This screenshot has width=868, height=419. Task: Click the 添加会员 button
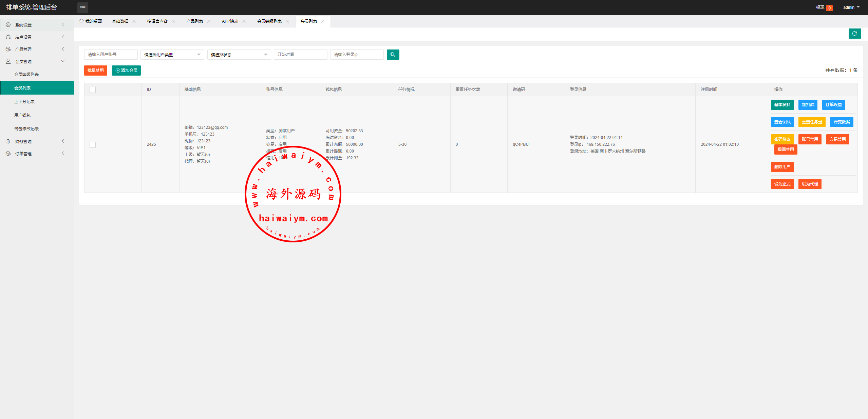126,71
